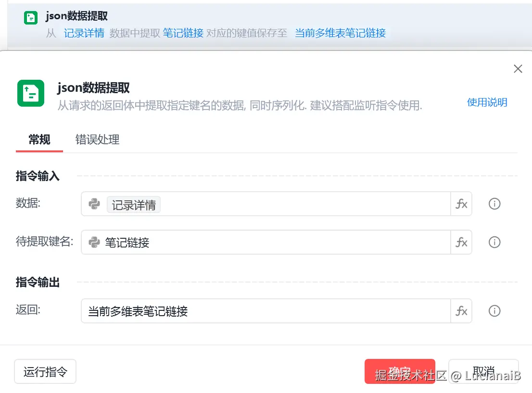Click 待提取键名: field label
This screenshot has width=532, height=393.
(44, 242)
